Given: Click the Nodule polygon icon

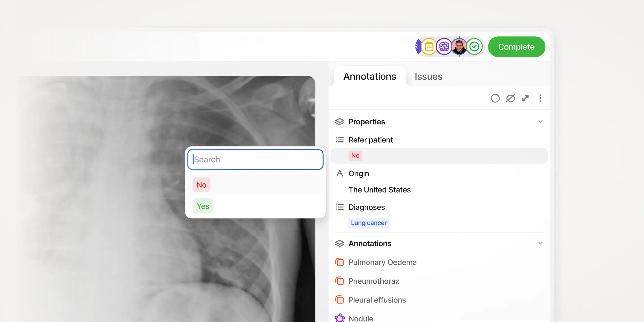Looking at the screenshot, I should tap(340, 318).
